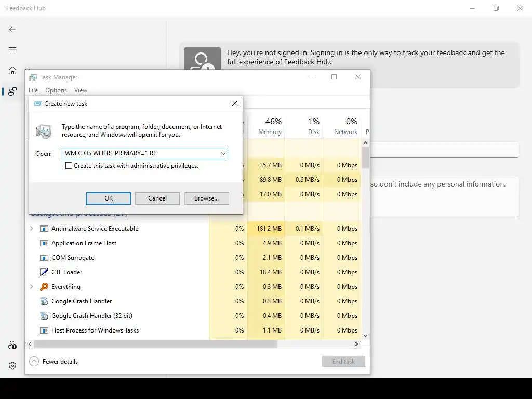Open the Open field dropdown arrow
This screenshot has height=399, width=532.
[223, 153]
